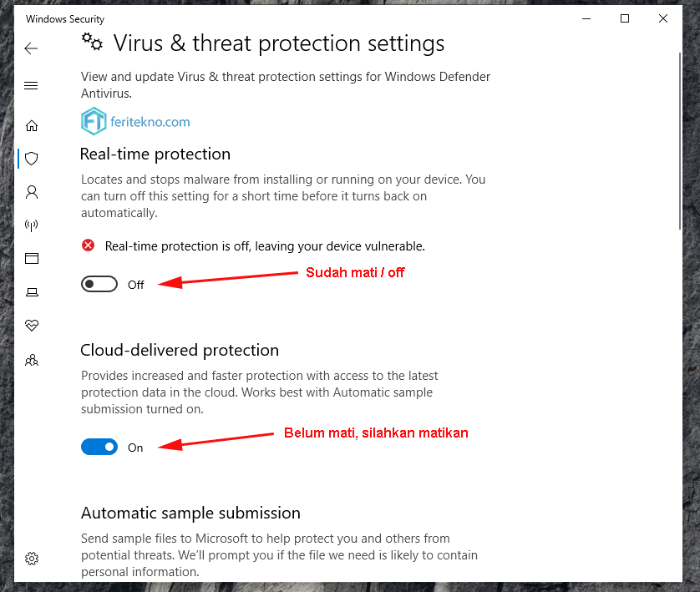Open Device security laptop icon
Screen dimensions: 700x592
[x=32, y=292]
